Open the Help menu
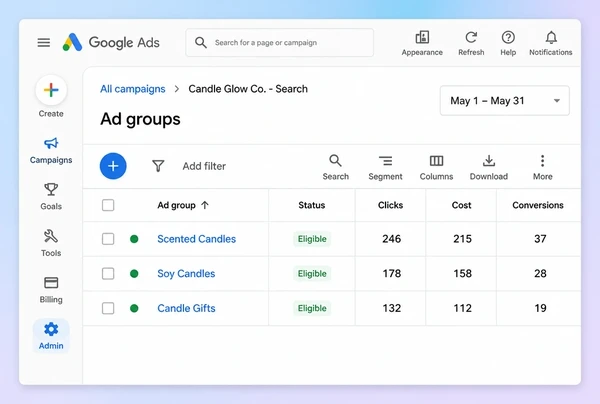The image size is (600, 404). pyautogui.click(x=508, y=43)
